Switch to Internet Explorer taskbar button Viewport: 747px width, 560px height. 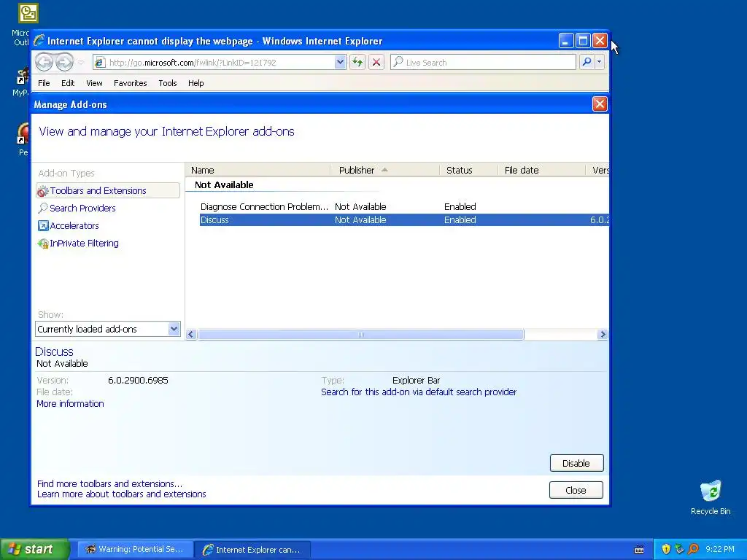point(252,550)
